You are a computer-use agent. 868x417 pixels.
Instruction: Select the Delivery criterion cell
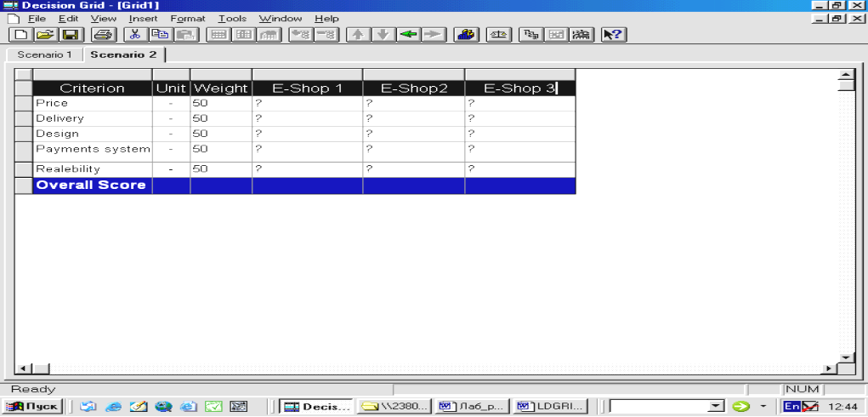93,118
